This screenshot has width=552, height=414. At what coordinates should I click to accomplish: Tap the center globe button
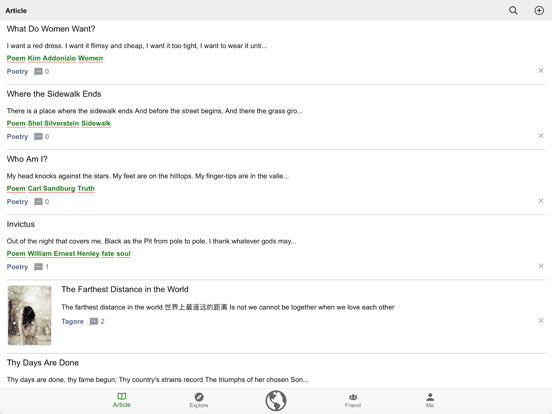click(276, 401)
